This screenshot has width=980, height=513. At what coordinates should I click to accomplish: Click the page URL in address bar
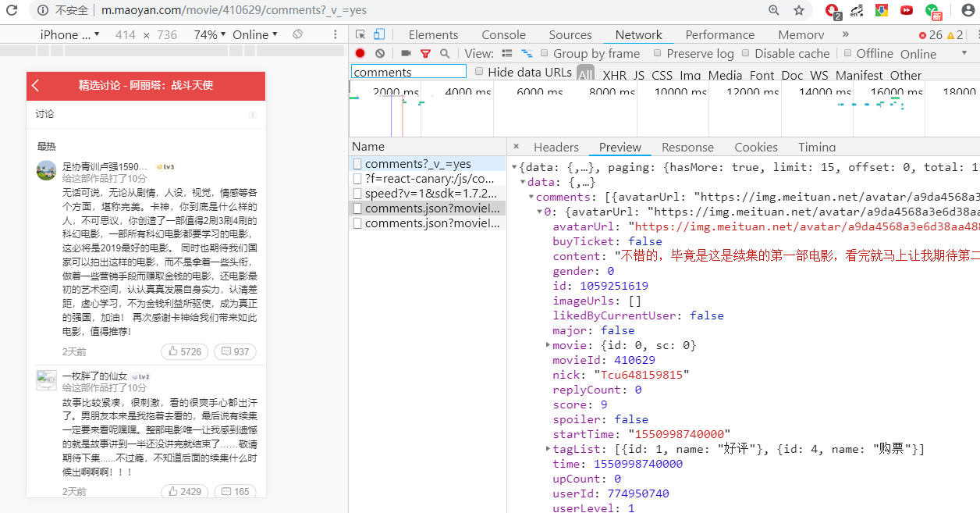click(x=234, y=10)
